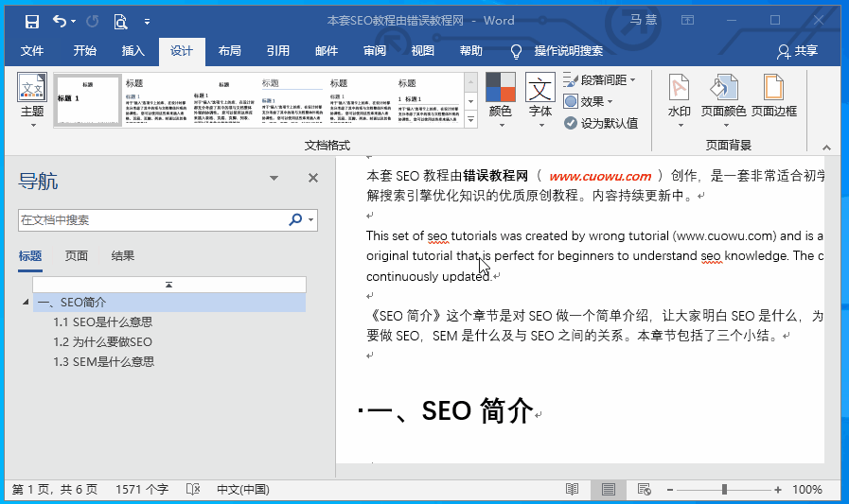Switch to the 审阅 ribbon tab
This screenshot has height=504, width=849.
[375, 51]
